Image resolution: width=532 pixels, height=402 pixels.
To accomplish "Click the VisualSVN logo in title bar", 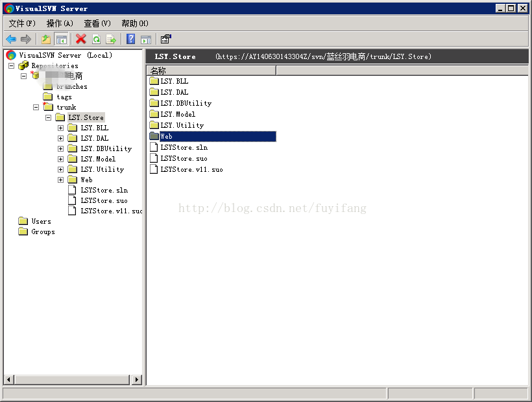I will [9, 8].
